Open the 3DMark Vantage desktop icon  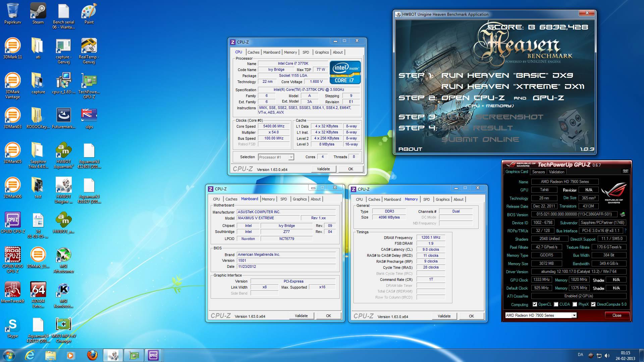[x=12, y=86]
